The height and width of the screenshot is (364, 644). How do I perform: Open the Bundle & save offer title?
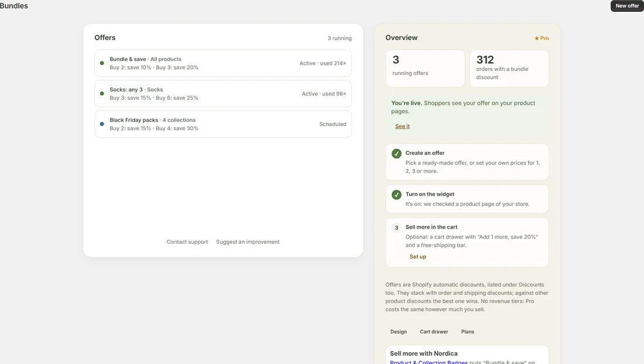tap(128, 59)
